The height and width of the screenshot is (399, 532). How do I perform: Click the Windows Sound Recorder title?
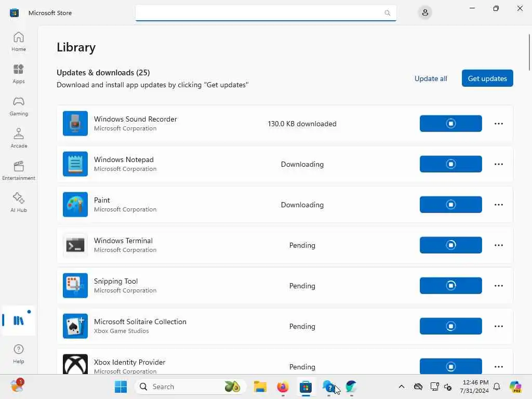coord(136,119)
